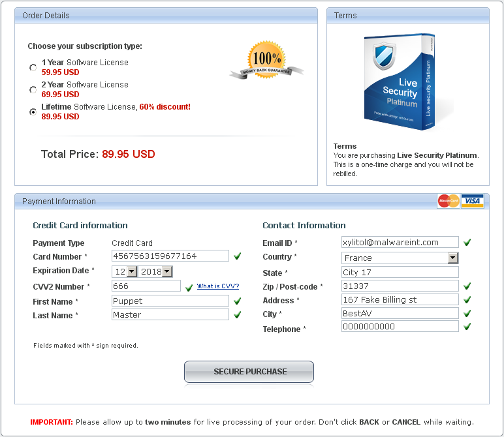Screen dimensions: 504x437
Task: Click the green checkmark beside Last Name
Action: 238,314
